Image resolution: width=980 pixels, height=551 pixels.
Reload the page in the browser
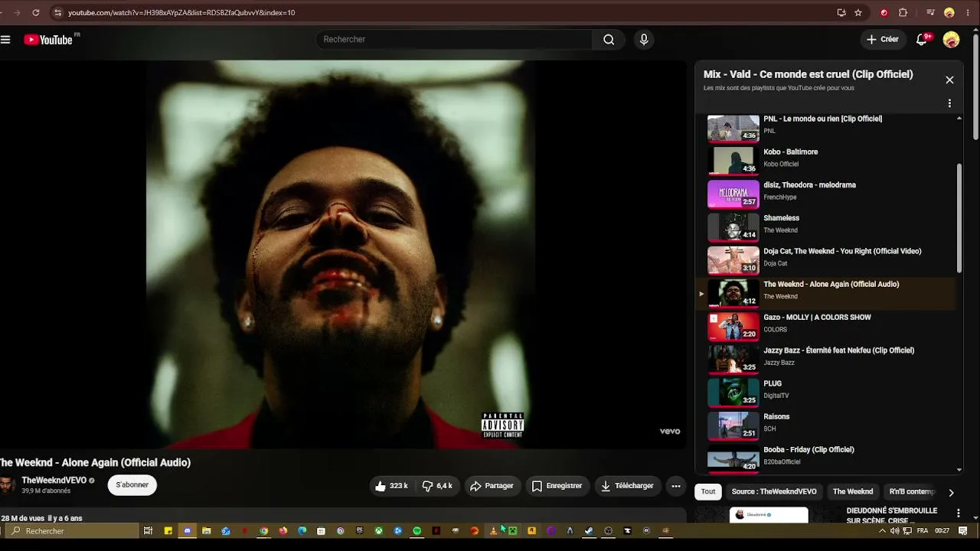coord(35,12)
